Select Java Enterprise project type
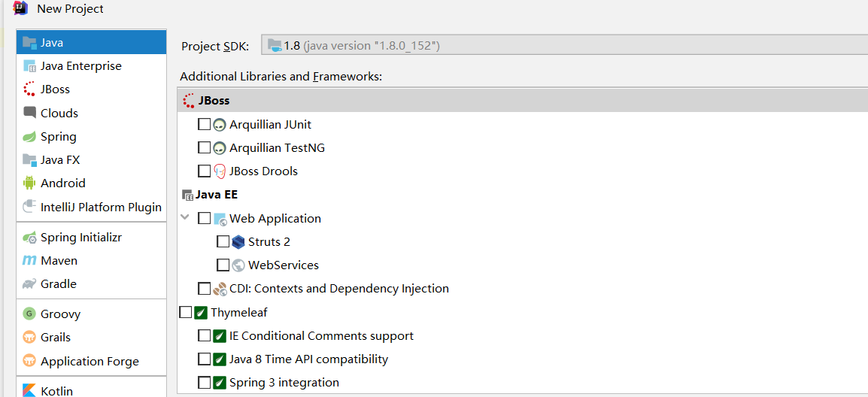The width and height of the screenshot is (868, 397). coord(91,66)
